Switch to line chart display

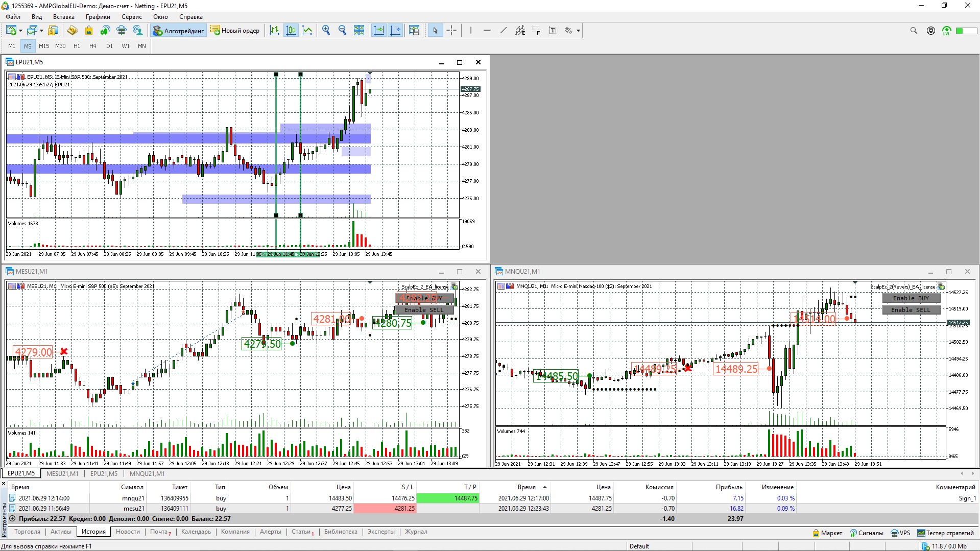(x=307, y=31)
